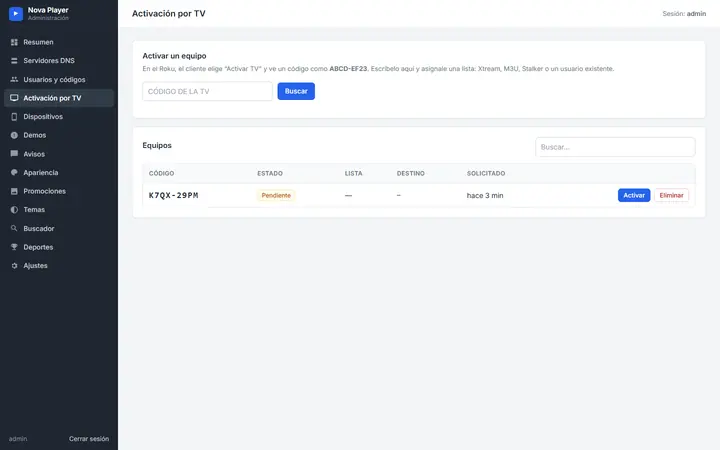Click the Usuarios y códigos people icon
720x450 pixels.
pos(14,79)
